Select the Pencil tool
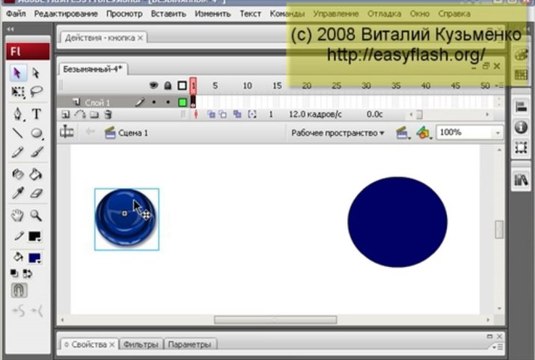This screenshot has width=535, height=360. [17, 152]
